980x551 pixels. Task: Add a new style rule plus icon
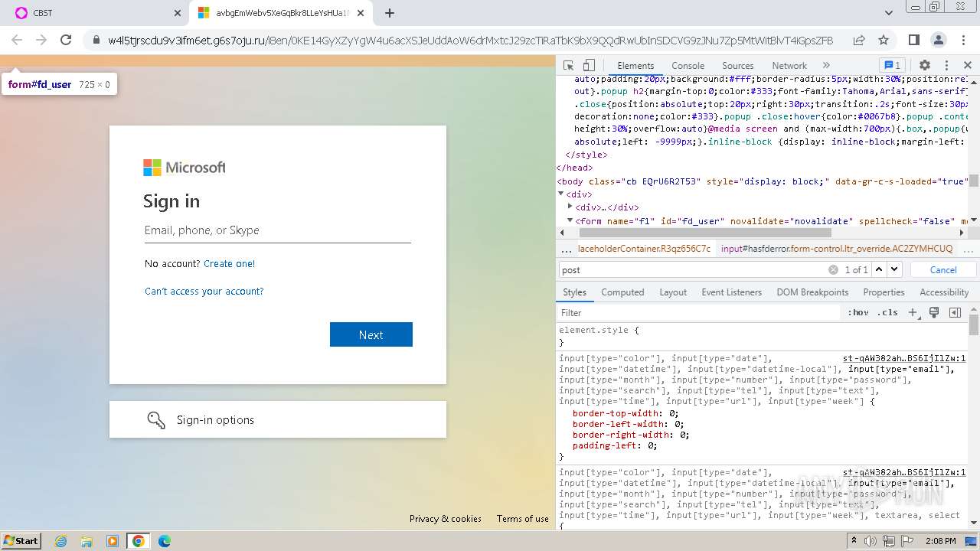[913, 312]
